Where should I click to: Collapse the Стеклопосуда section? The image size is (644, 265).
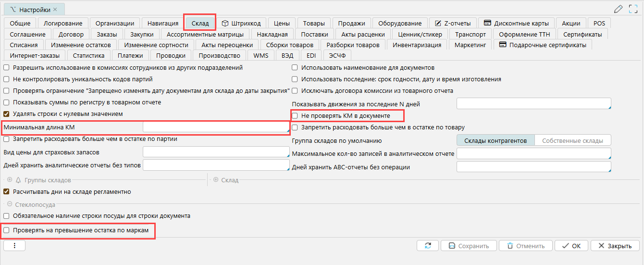coord(10,204)
